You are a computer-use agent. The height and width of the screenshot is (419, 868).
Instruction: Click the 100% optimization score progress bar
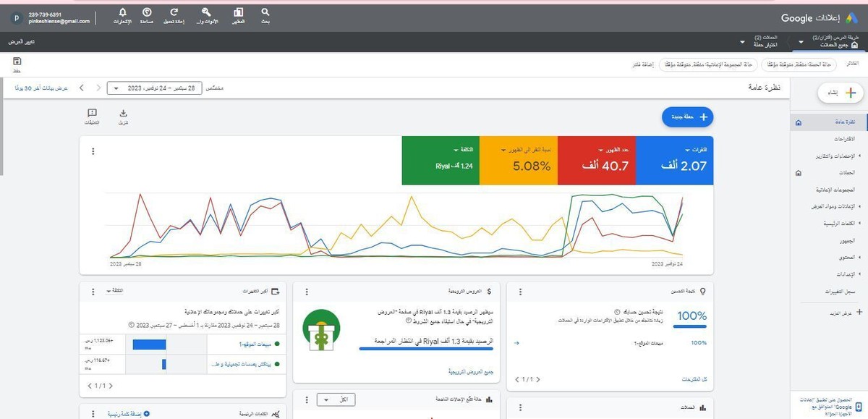[x=689, y=325]
